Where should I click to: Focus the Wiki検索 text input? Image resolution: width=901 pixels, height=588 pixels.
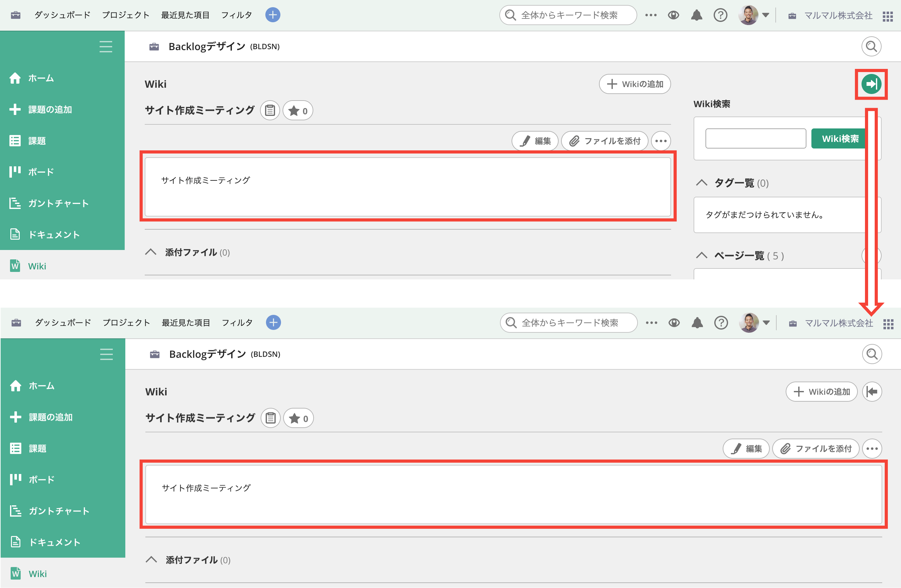click(756, 138)
